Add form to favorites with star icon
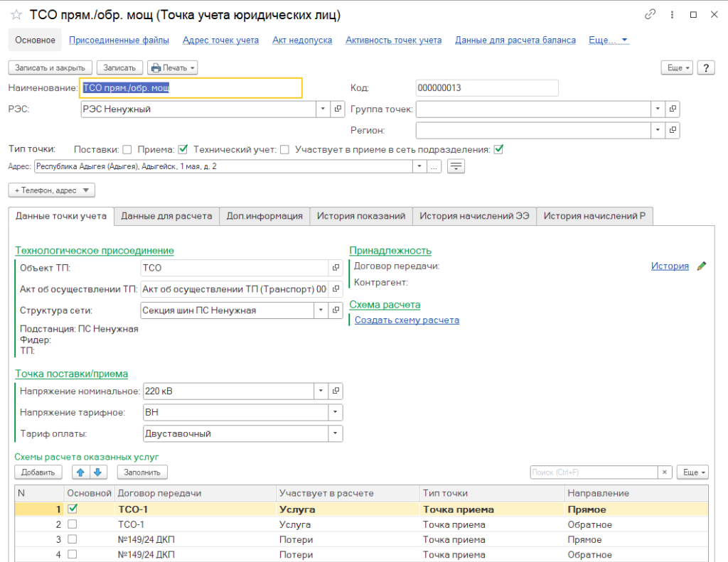Screen dimensions: 728x562 (x=16, y=15)
